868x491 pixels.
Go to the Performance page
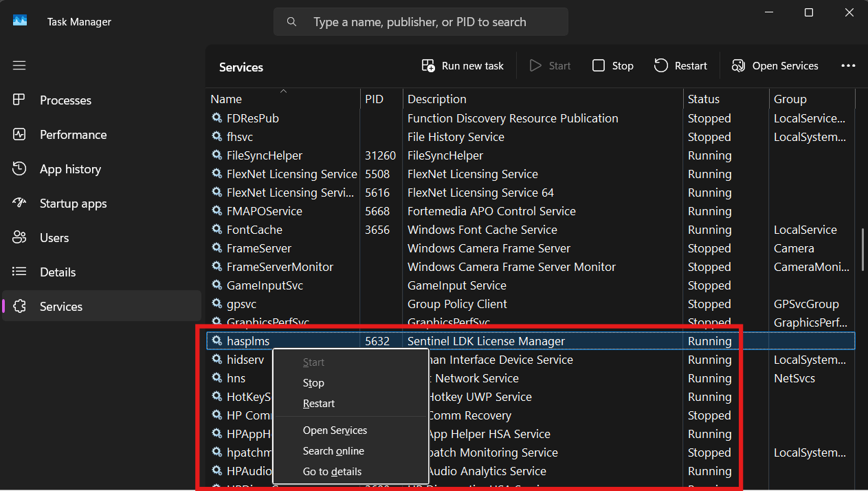coord(73,135)
